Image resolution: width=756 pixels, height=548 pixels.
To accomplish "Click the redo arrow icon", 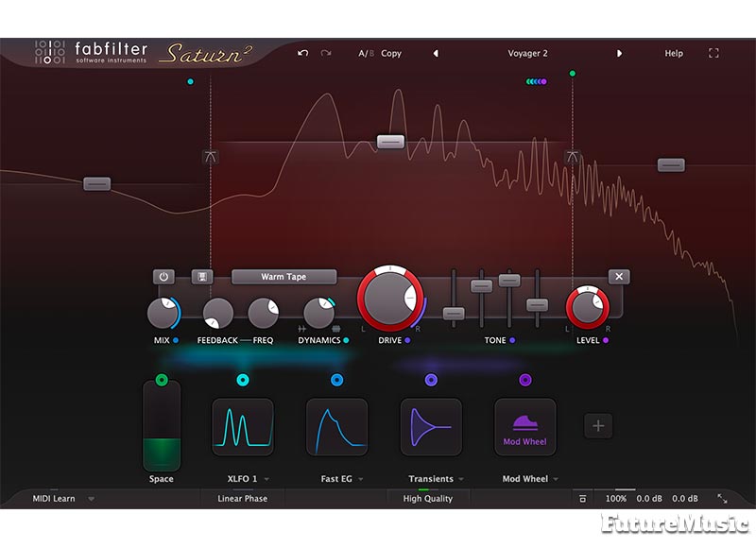I will pos(326,53).
